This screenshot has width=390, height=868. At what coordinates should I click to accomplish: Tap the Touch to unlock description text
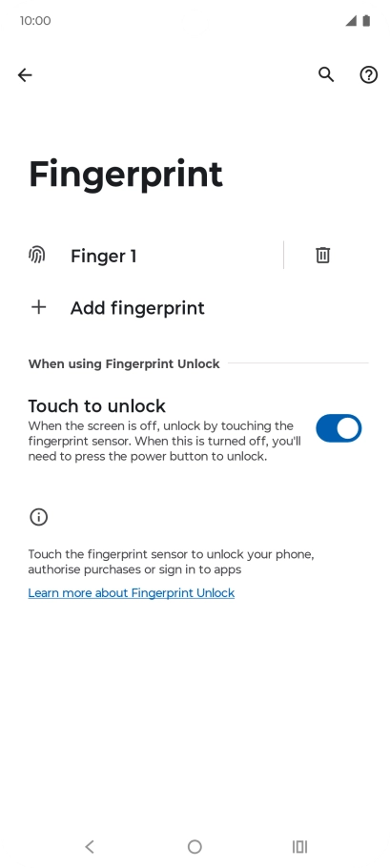click(x=165, y=442)
